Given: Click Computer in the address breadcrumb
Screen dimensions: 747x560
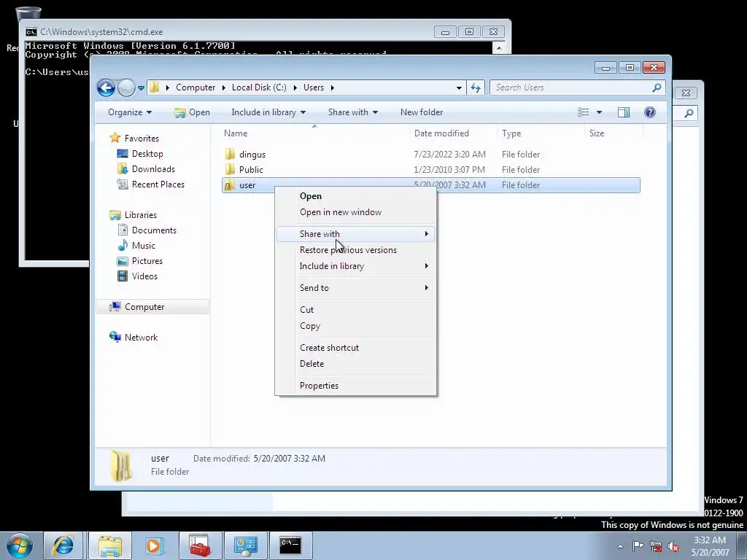Looking at the screenshot, I should point(196,87).
